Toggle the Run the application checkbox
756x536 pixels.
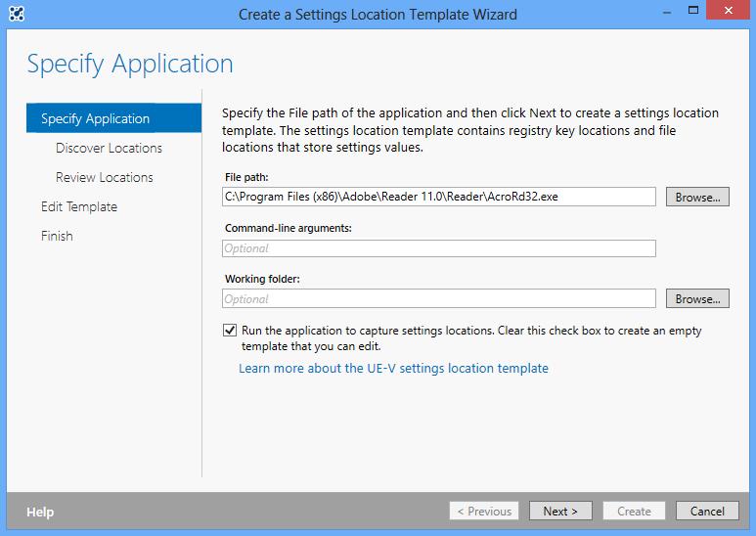tap(230, 331)
